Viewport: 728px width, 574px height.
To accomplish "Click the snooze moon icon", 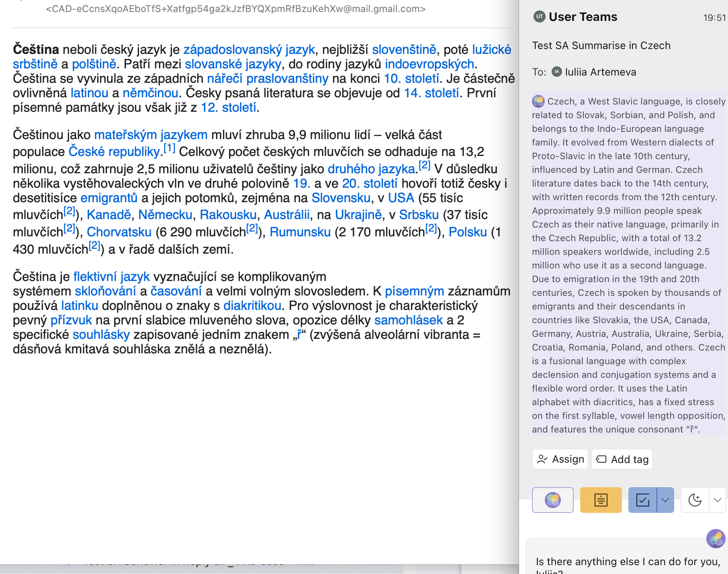I will click(695, 500).
